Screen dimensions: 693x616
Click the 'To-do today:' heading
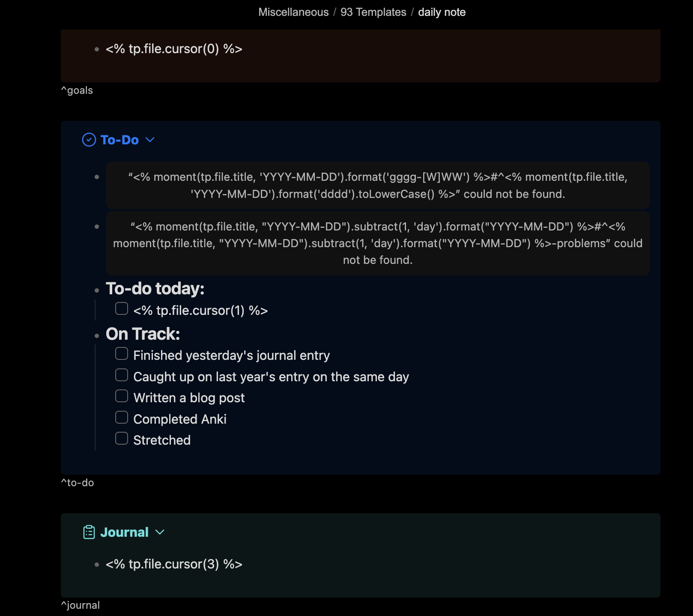(155, 289)
